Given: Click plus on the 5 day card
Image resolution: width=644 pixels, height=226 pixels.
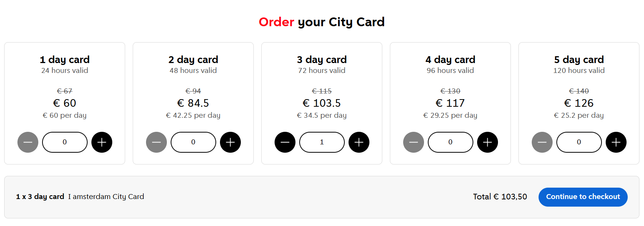Looking at the screenshot, I should 616,142.
